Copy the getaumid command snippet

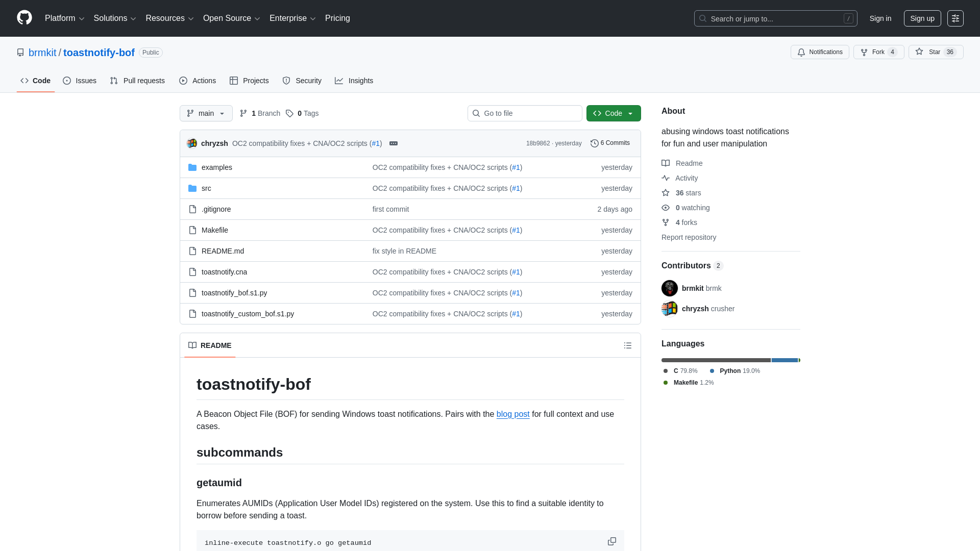click(x=611, y=541)
